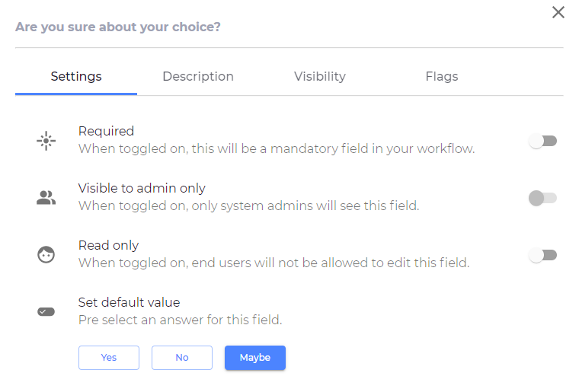
Task: Select the Maybe default value button
Action: [255, 358]
